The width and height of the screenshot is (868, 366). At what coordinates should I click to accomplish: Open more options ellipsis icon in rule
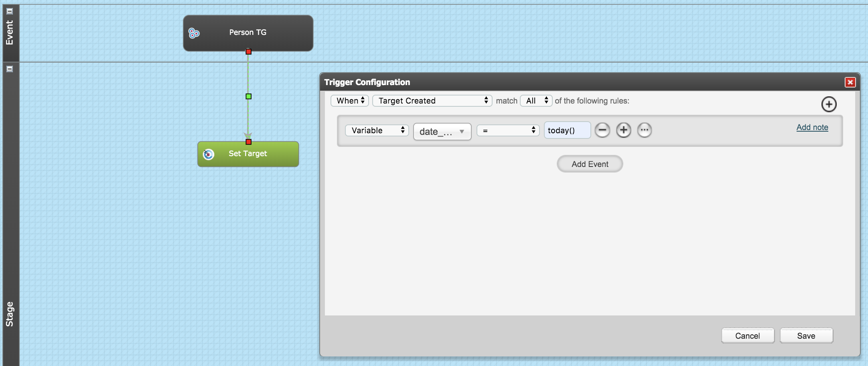(x=645, y=130)
